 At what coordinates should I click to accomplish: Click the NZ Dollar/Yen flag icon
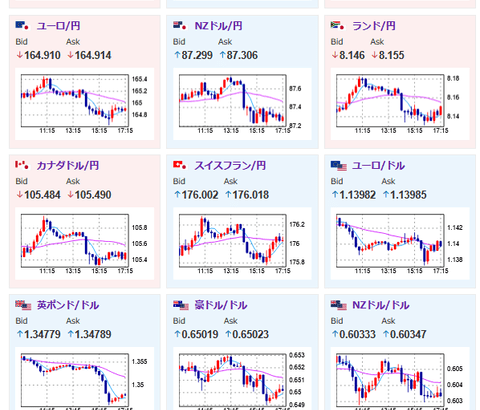[180, 25]
